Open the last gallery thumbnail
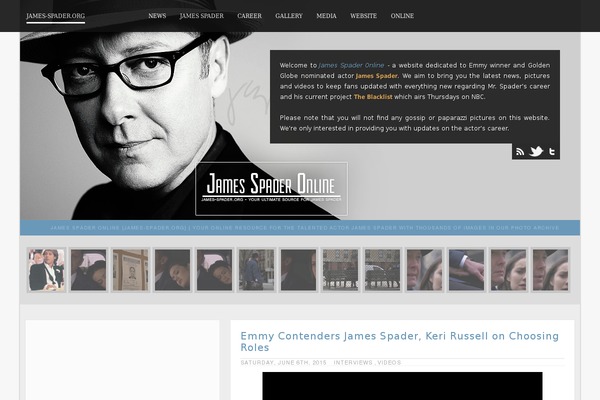 pos(551,270)
